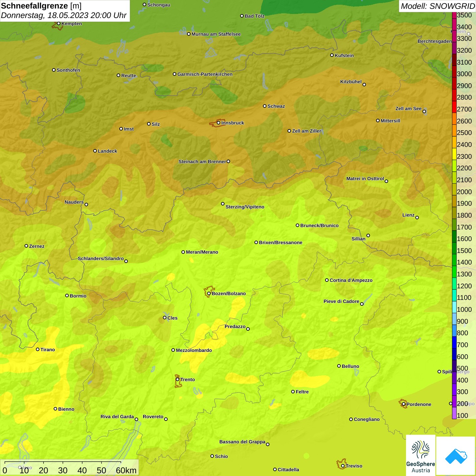The height and width of the screenshot is (476, 476).
Task: Click the Steinach am Brenner label
Action: 202,161
